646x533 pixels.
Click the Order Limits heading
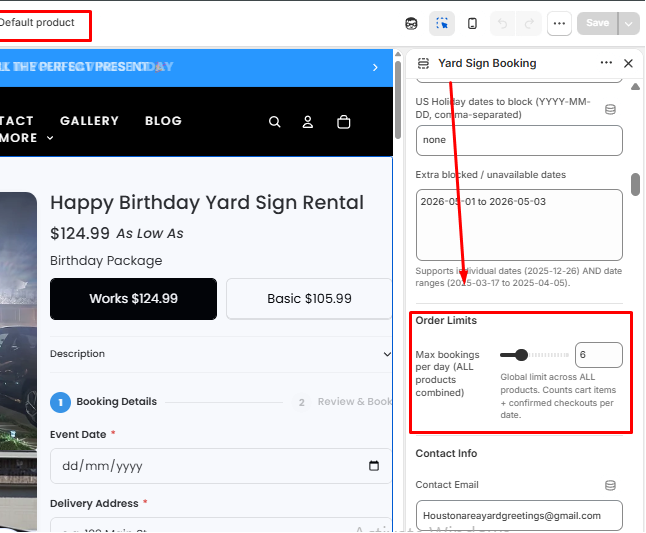coord(446,320)
